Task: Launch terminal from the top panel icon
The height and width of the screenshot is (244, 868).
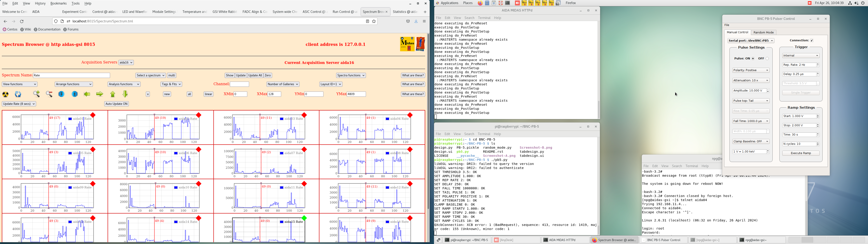Action: coord(507,3)
